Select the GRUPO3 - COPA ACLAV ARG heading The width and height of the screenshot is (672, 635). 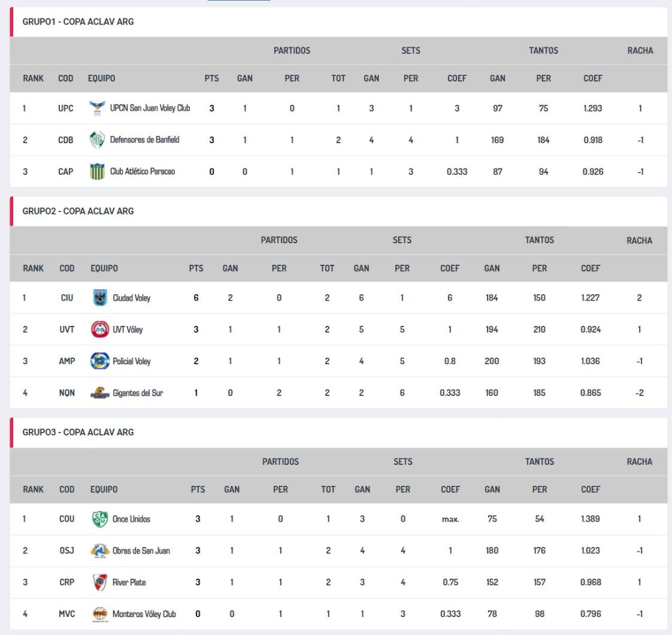click(x=78, y=432)
